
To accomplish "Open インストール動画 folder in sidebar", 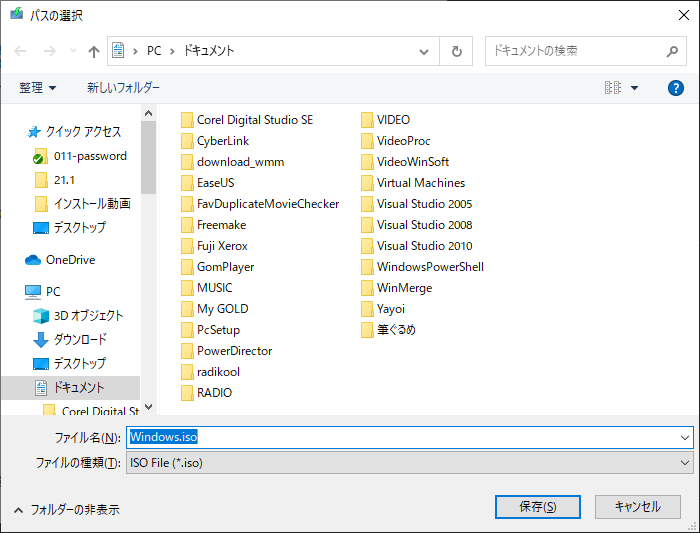I will [x=92, y=204].
